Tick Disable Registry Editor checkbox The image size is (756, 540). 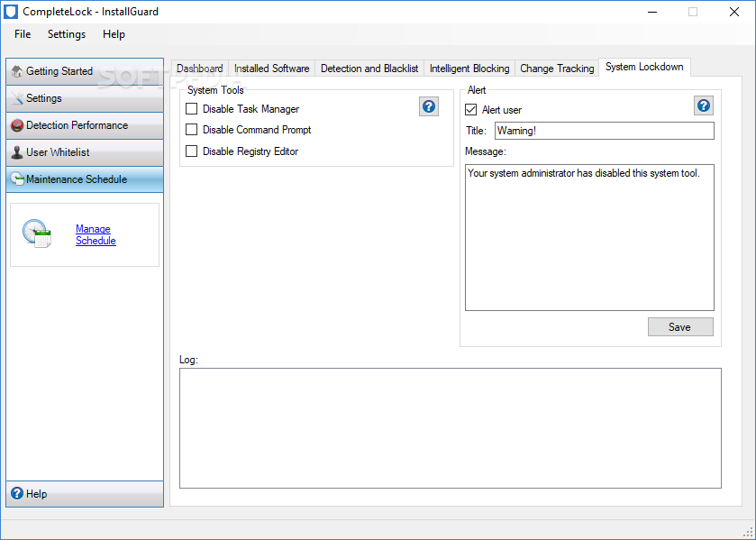pyautogui.click(x=191, y=151)
